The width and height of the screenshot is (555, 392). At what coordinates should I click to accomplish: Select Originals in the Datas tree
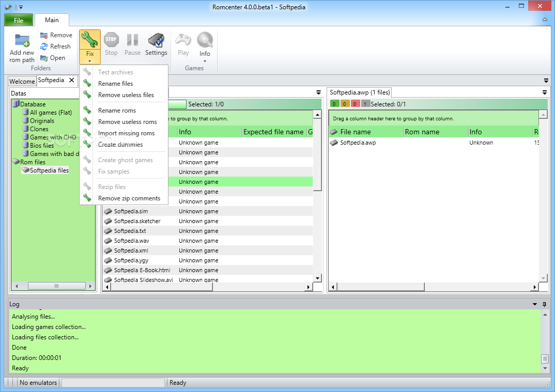coord(42,121)
